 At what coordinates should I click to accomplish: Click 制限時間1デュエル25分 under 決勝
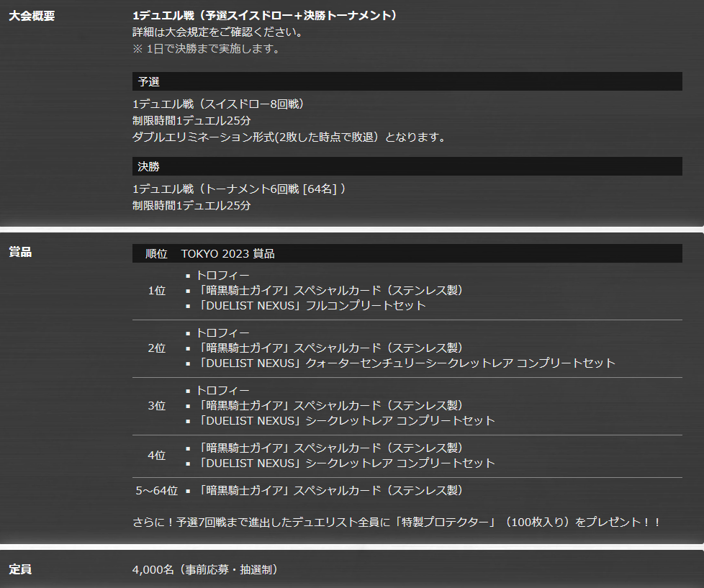(191, 206)
